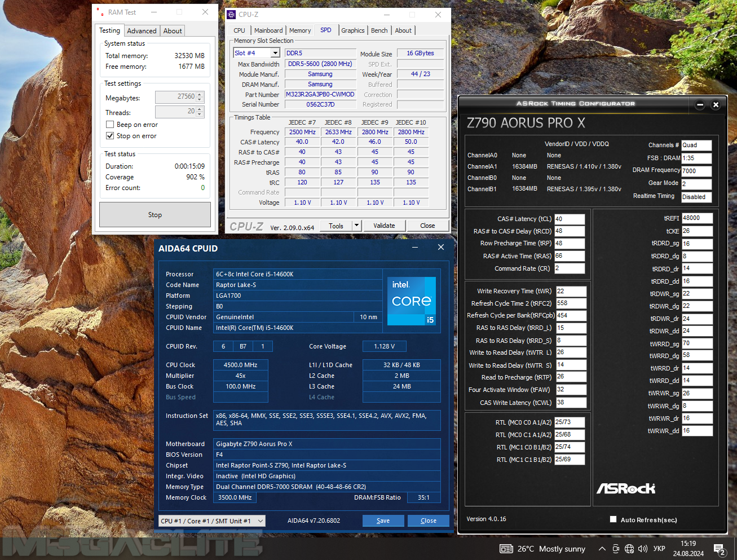Image resolution: width=737 pixels, height=560 pixels.
Task: Click the RAM Test window title icon
Action: coord(100,12)
